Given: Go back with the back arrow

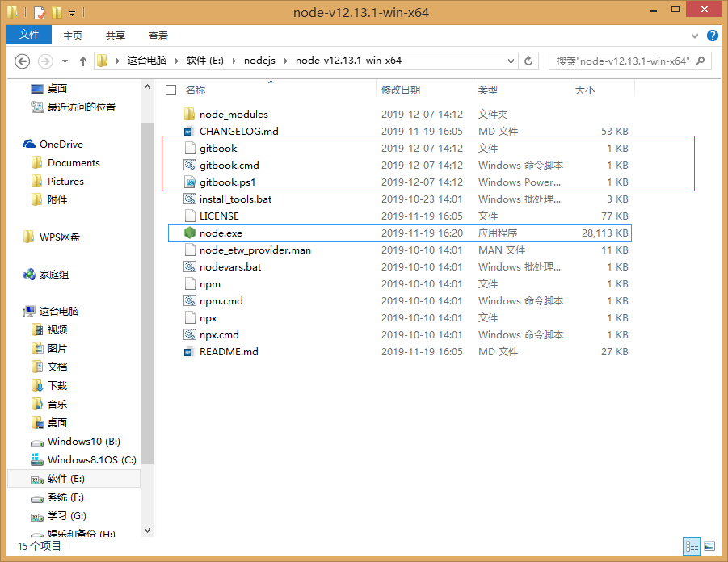Looking at the screenshot, I should coord(23,61).
